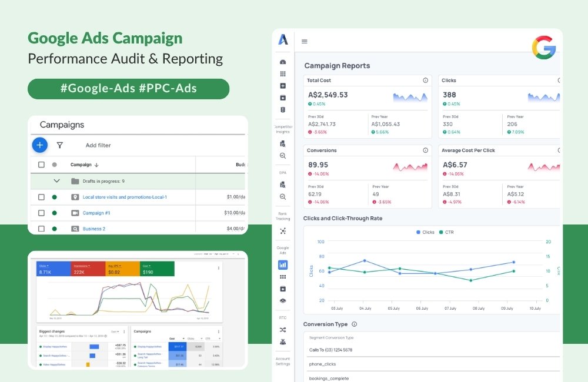Image resolution: width=588 pixels, height=382 pixels.
Task: Click info icon beside Conversion Type heading
Action: point(354,324)
